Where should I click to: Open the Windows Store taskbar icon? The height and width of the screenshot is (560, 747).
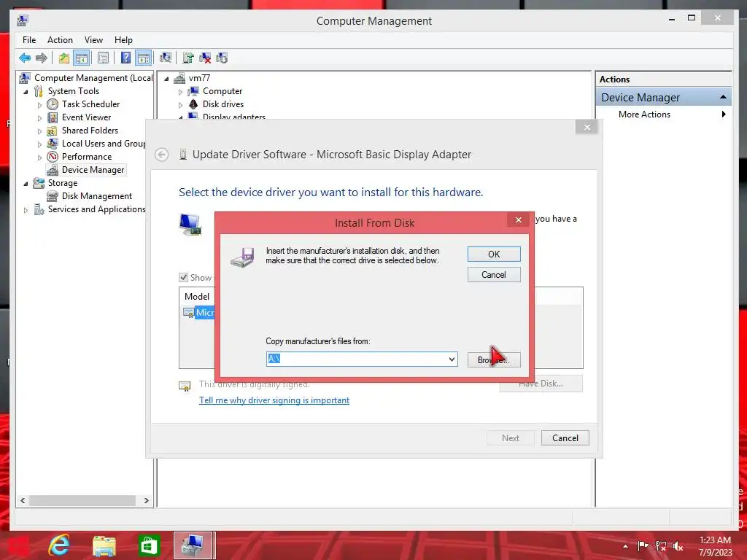(149, 545)
